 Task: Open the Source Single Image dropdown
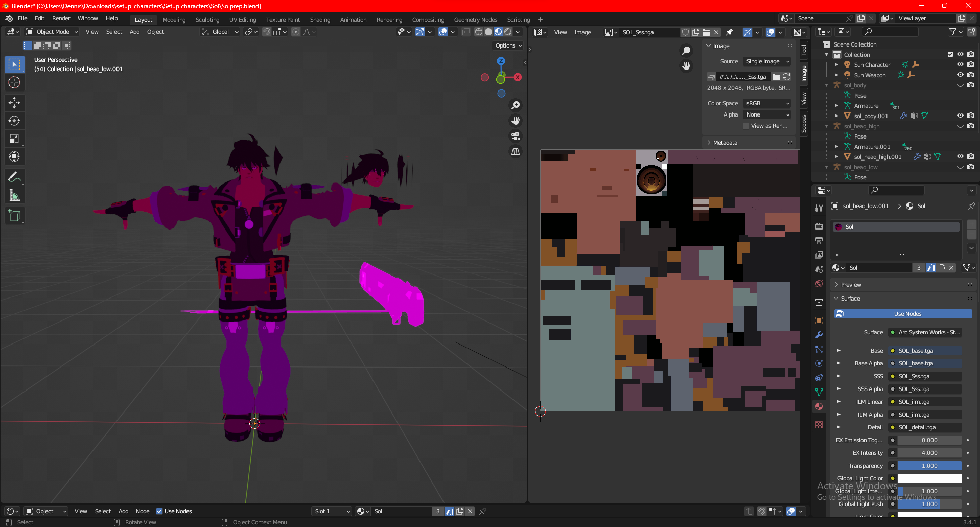pos(767,61)
